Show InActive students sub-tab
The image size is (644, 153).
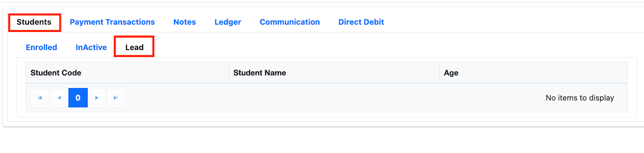(91, 47)
